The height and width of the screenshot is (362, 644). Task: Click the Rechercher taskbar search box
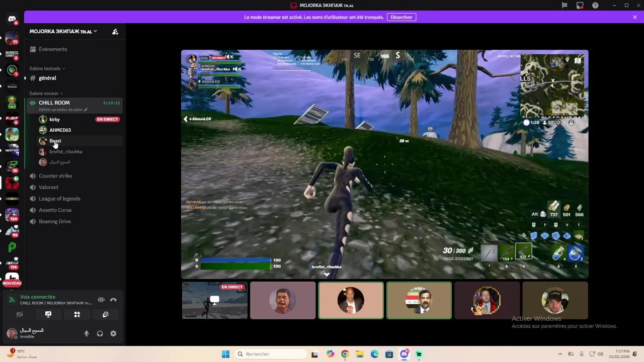(271, 354)
